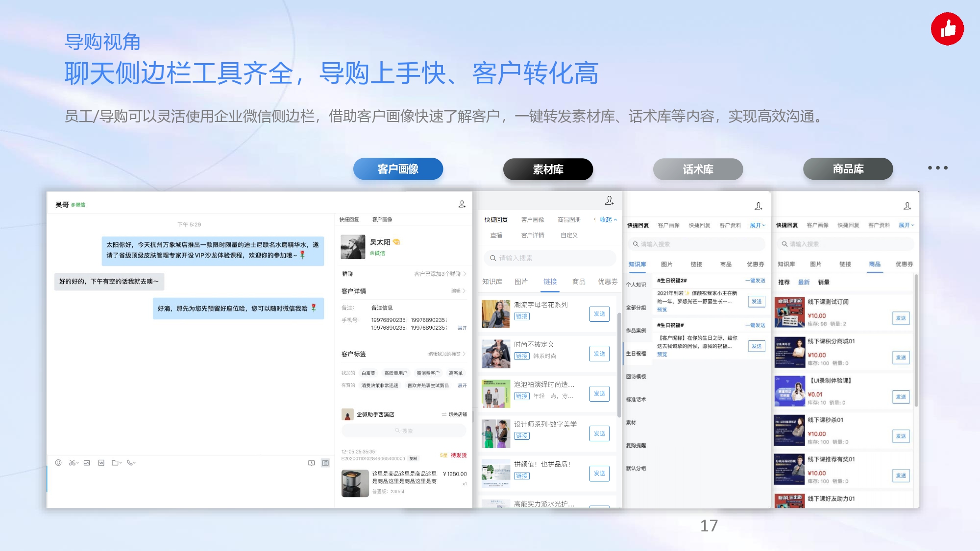Viewport: 980px width, 551px height.
Task: Click the emoji icon in chat toolbar
Action: 58,462
